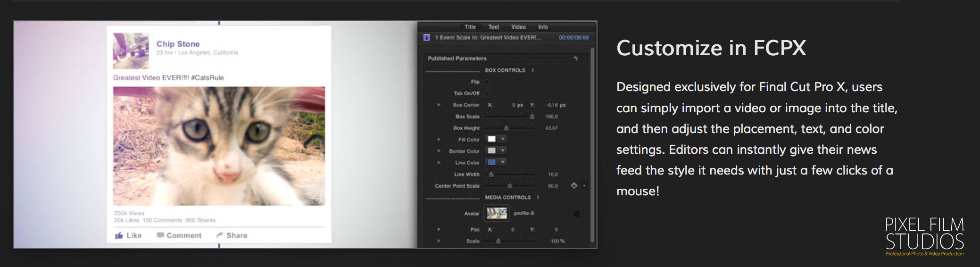This screenshot has width=980, height=267.
Task: Click the Share button on the post
Action: (x=232, y=235)
